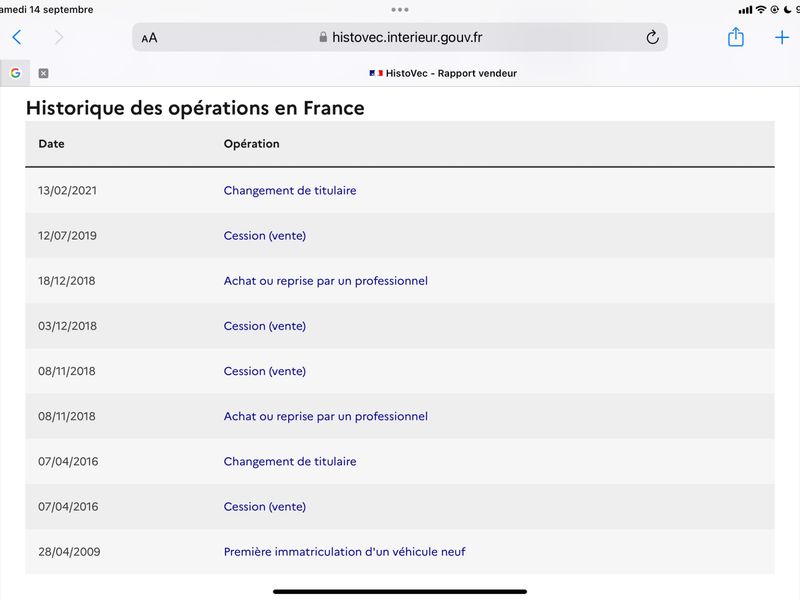The height and width of the screenshot is (600, 800).
Task: Close tab using the X icon
Action: coord(43,73)
